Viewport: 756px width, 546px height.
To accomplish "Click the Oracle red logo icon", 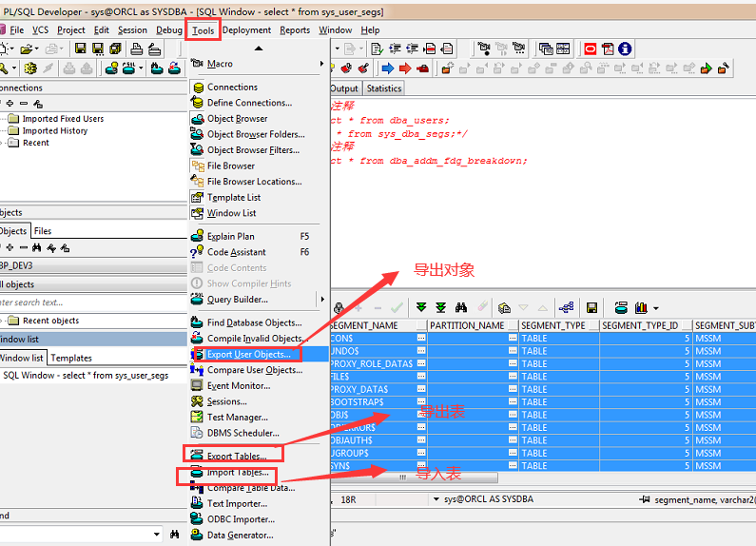I will tap(591, 49).
